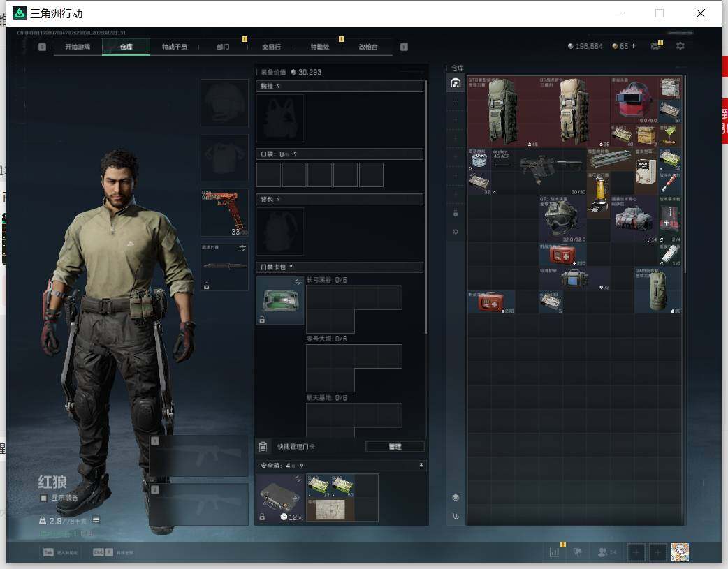Pick the second backpack with capacity 35
This screenshot has width=728, height=569.
click(x=574, y=112)
